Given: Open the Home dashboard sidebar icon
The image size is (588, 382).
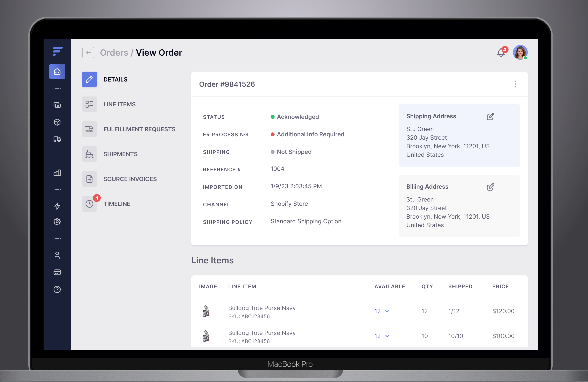Looking at the screenshot, I should (57, 72).
